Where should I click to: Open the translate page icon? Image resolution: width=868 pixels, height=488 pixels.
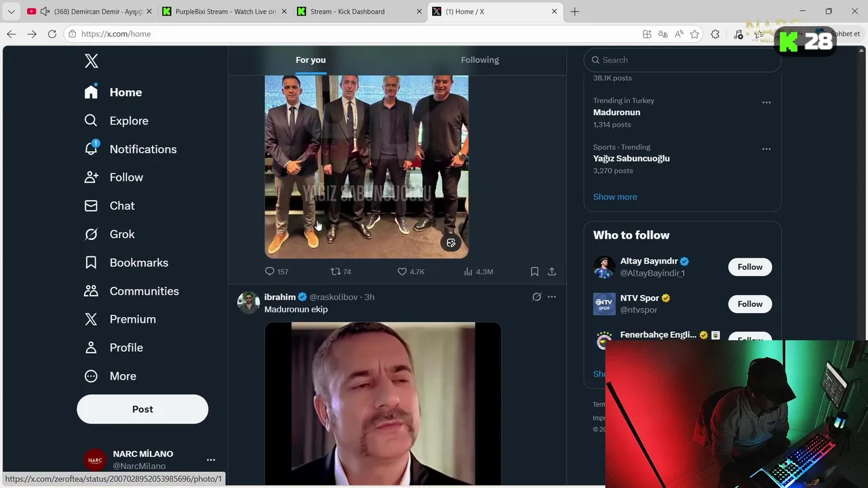click(663, 34)
